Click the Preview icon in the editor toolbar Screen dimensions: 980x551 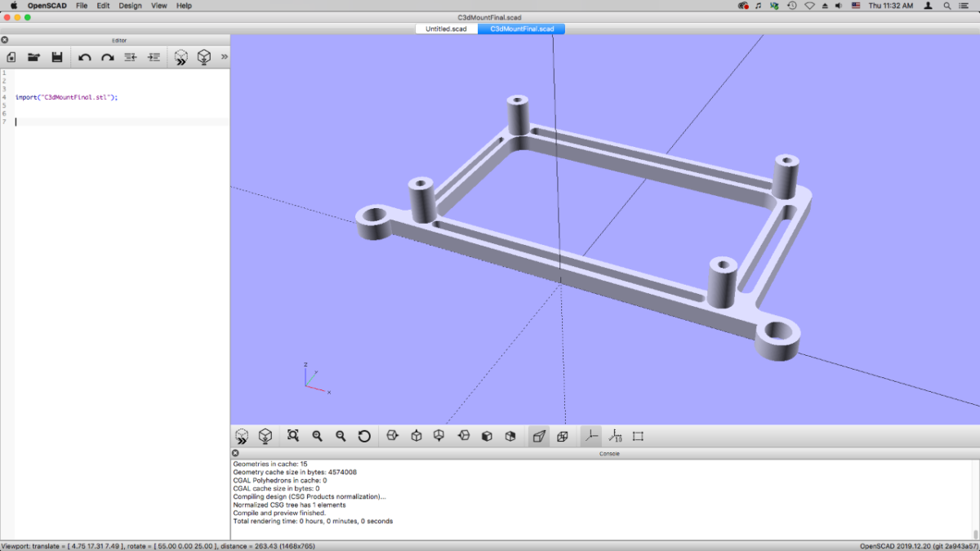[x=180, y=56]
